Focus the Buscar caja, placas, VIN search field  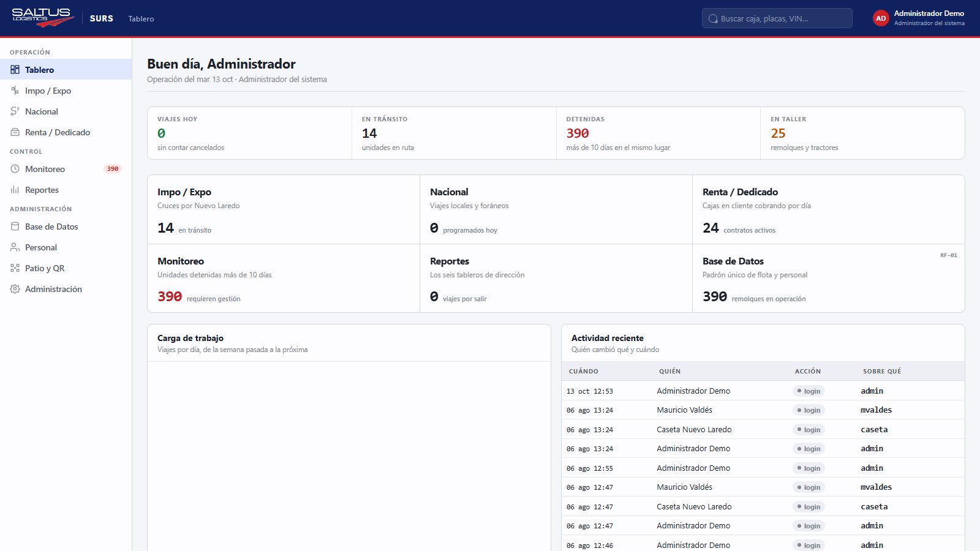[777, 18]
